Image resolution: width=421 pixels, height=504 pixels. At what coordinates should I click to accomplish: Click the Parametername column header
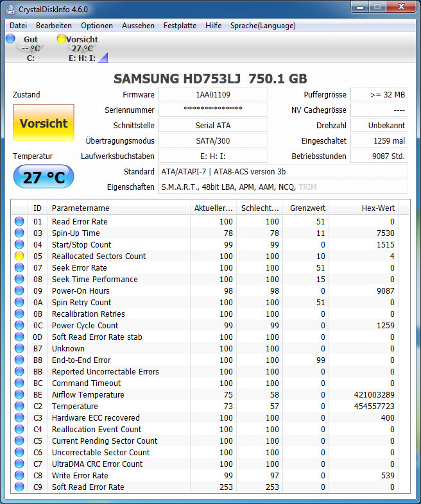point(119,208)
